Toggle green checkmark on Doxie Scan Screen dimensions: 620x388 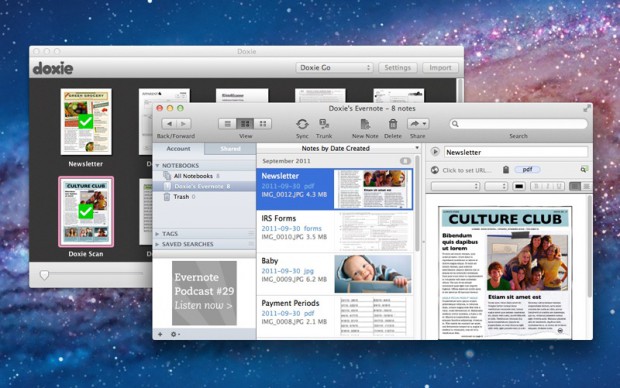click(x=85, y=211)
